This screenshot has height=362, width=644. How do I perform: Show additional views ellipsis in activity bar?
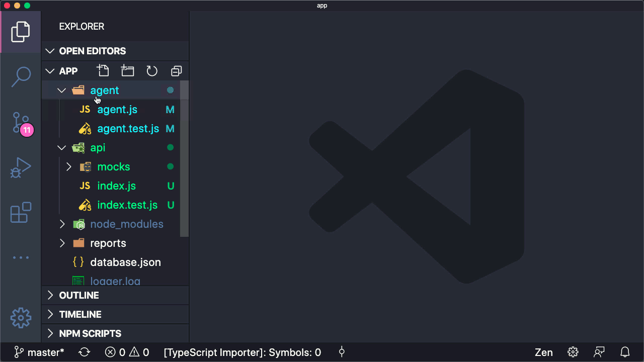pos(21,257)
